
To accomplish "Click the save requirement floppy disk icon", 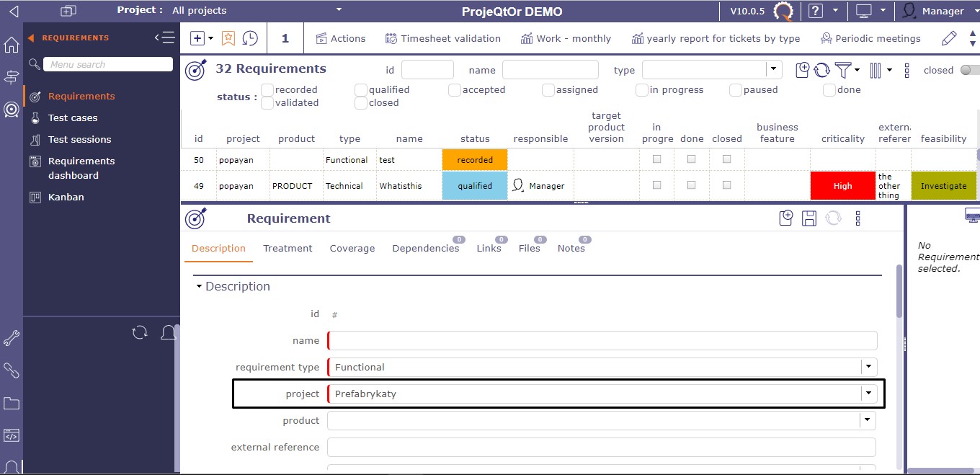I will coord(809,218).
